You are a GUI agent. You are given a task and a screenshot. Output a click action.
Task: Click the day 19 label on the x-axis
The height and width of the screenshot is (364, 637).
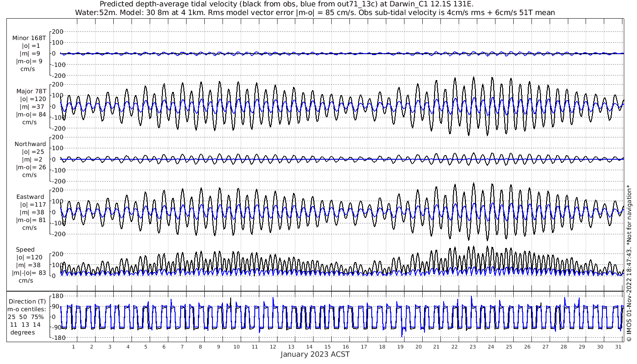point(400,347)
